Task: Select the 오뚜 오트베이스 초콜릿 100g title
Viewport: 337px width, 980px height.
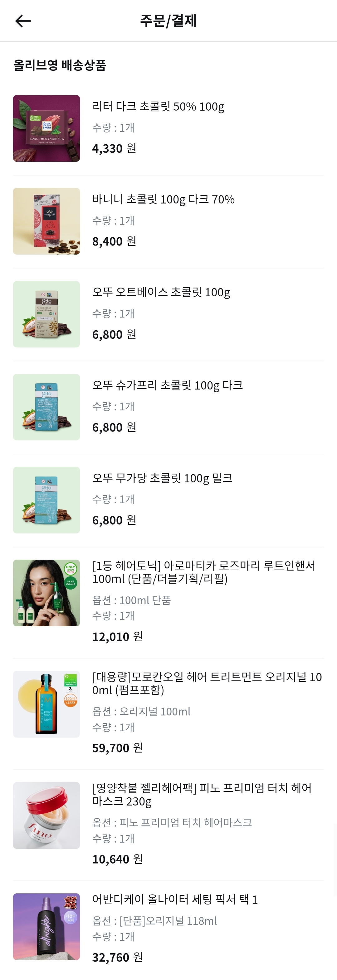Action: tap(161, 292)
